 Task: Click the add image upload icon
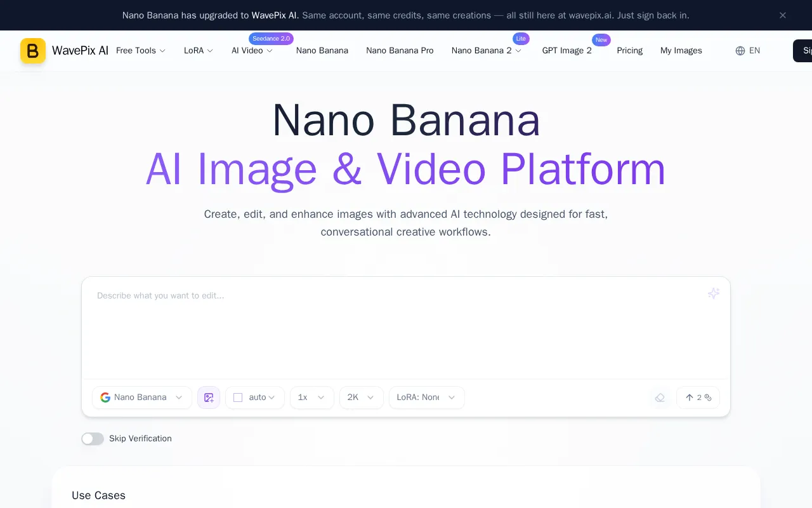tap(209, 398)
